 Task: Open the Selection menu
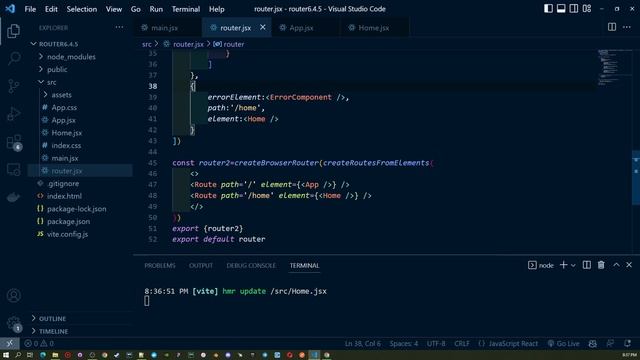coord(82,9)
